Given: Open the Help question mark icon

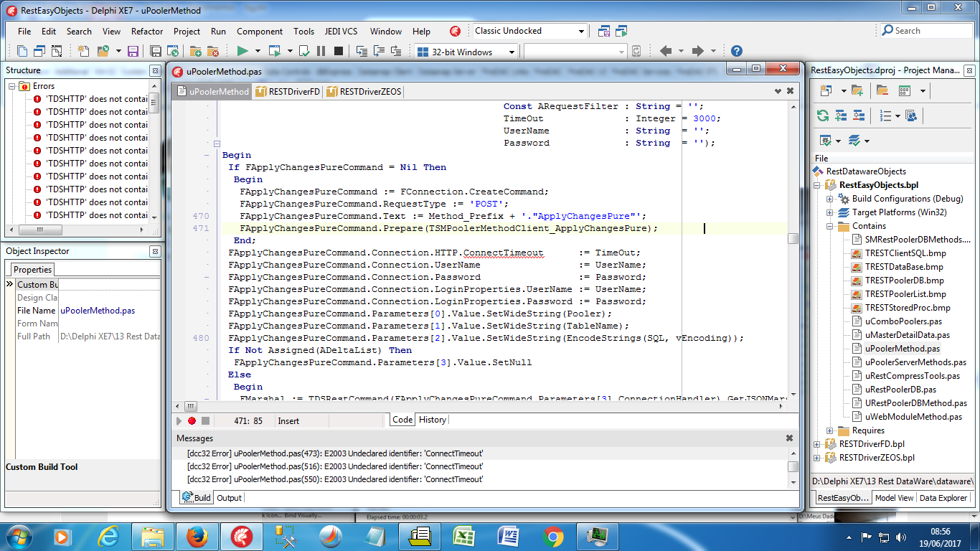Looking at the screenshot, I should (x=736, y=51).
